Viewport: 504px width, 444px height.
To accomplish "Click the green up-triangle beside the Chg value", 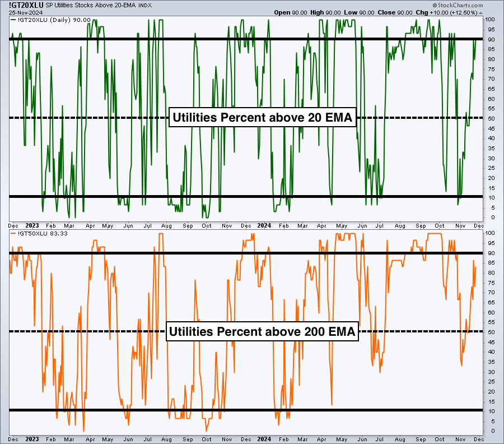I will 481,13.
